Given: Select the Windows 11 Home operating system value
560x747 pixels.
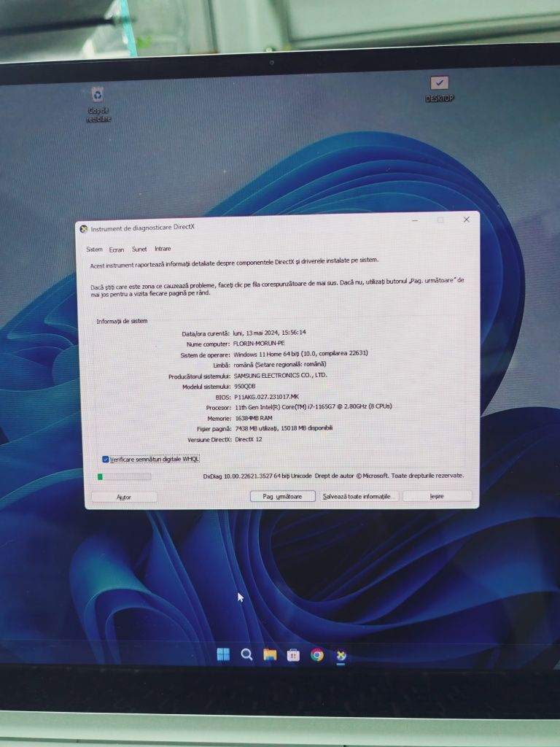Looking at the screenshot, I should (x=300, y=354).
